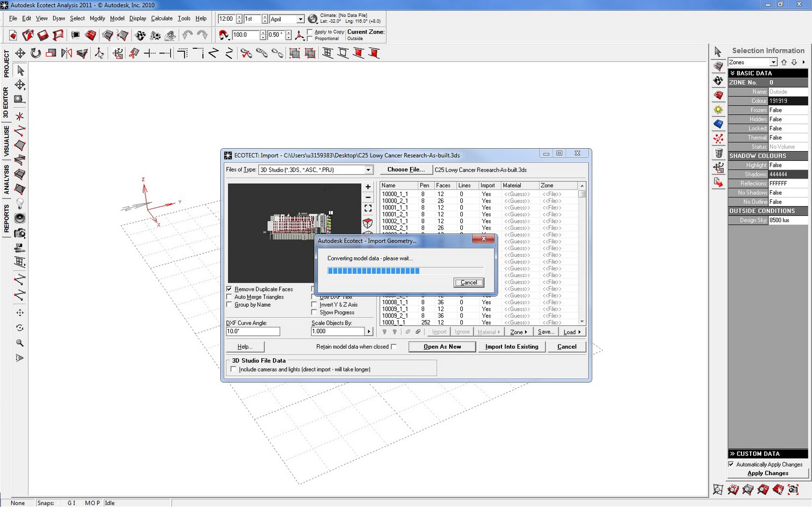Viewport: 812px width, 507px height.
Task: Select the Rotate object tool icon
Action: click(36, 53)
